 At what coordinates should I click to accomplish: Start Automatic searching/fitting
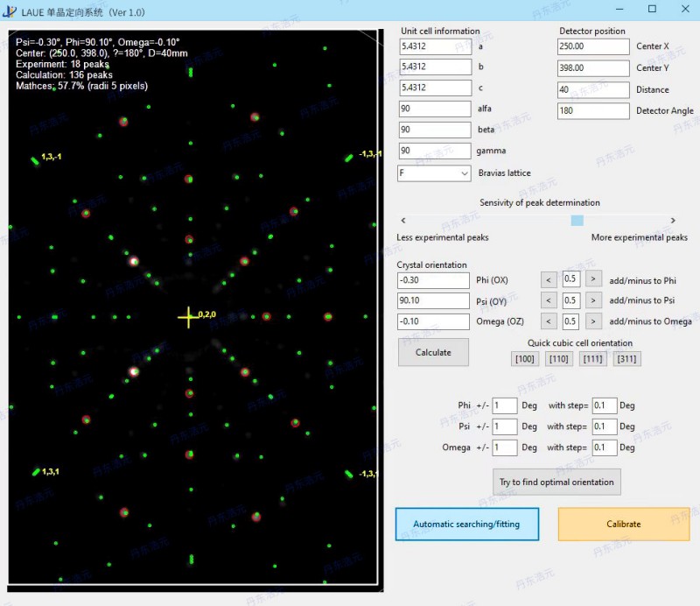pyautogui.click(x=465, y=524)
